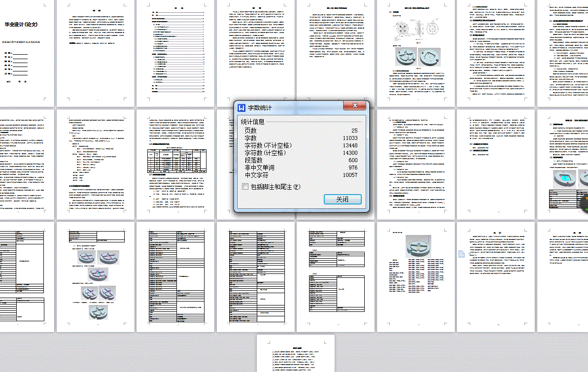Select the 页数 value 25
This screenshot has height=372, width=588.
click(x=354, y=131)
